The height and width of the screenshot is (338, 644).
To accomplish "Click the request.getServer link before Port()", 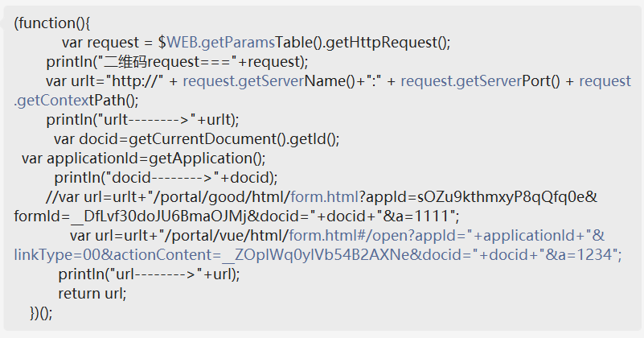I will (461, 81).
